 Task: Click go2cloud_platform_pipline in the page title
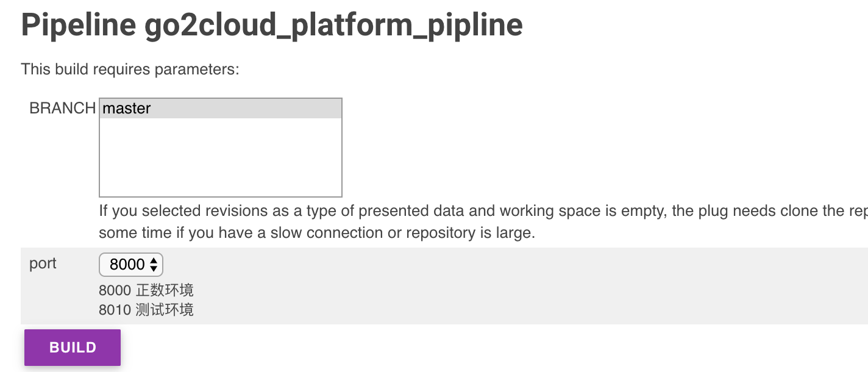point(333,24)
